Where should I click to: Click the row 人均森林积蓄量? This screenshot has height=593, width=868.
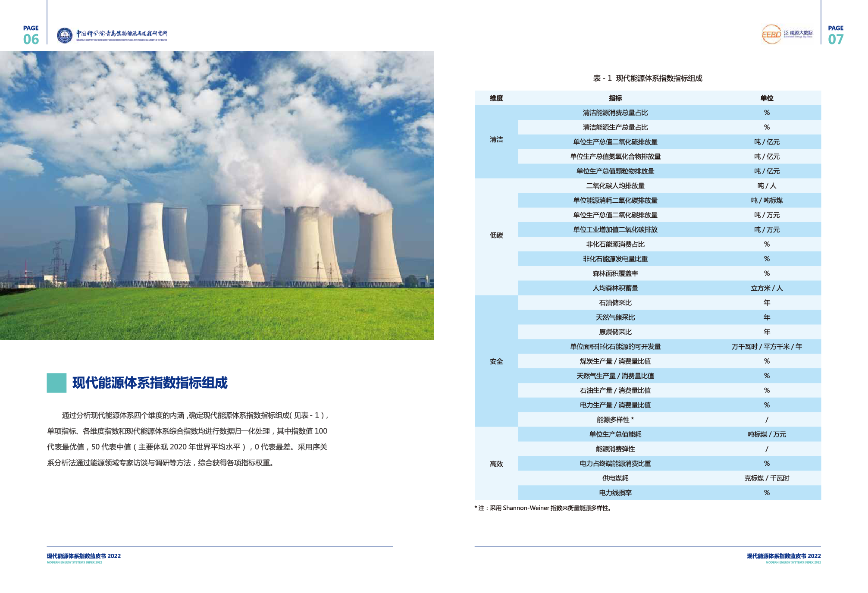tap(669, 288)
